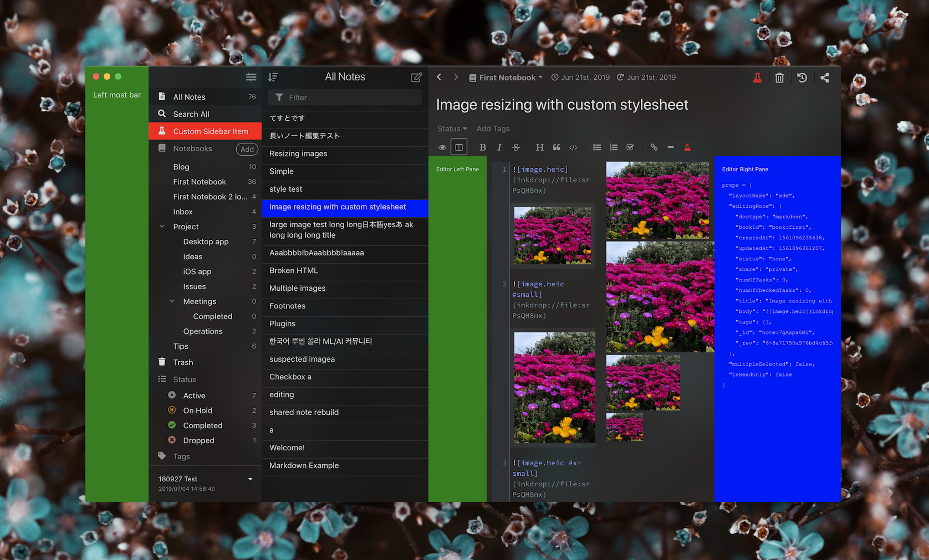This screenshot has width=929, height=560.
Task: Collapse the Meetings notebook tree
Action: click(x=172, y=301)
